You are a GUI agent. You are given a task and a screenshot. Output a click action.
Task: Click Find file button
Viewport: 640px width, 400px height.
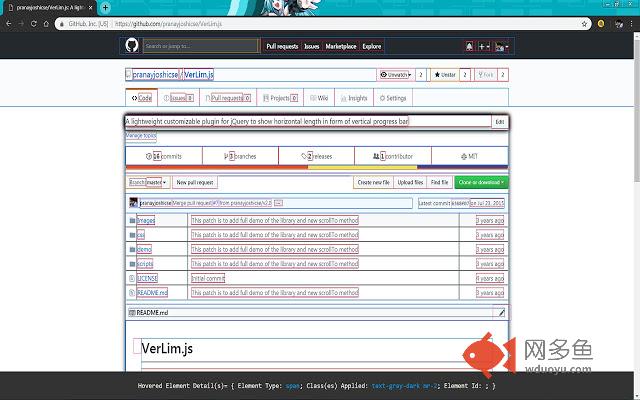(x=440, y=182)
